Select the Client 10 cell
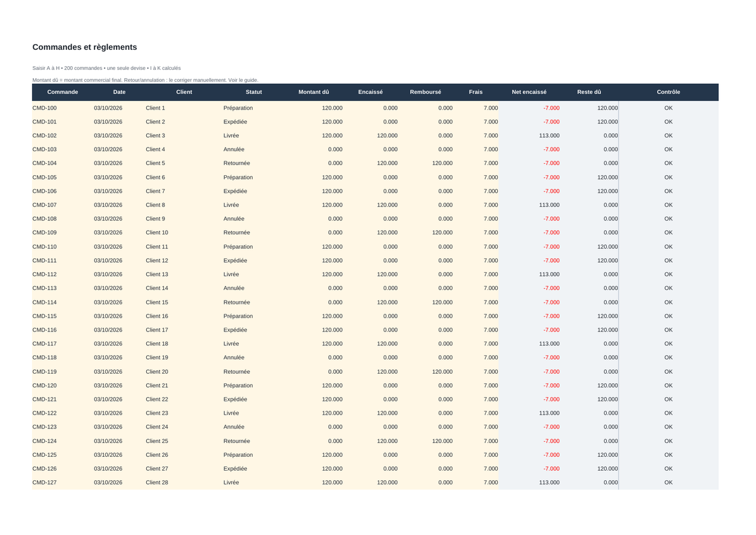 184,233
